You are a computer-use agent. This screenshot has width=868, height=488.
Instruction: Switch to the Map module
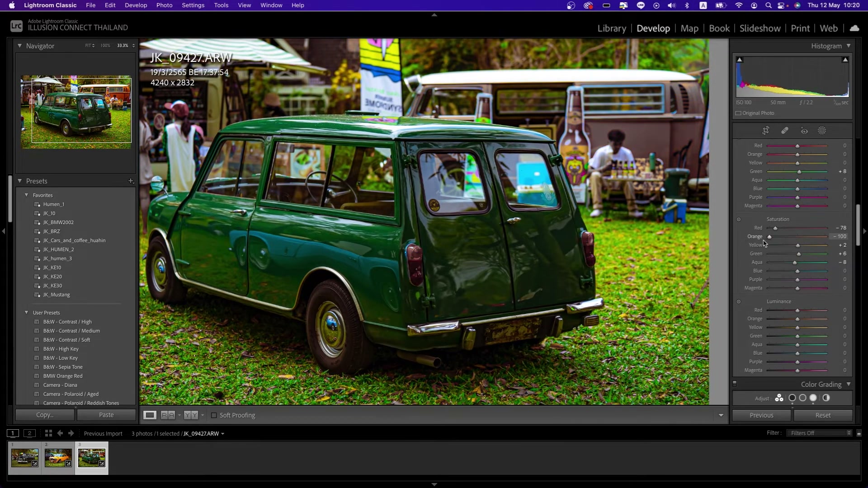point(689,28)
